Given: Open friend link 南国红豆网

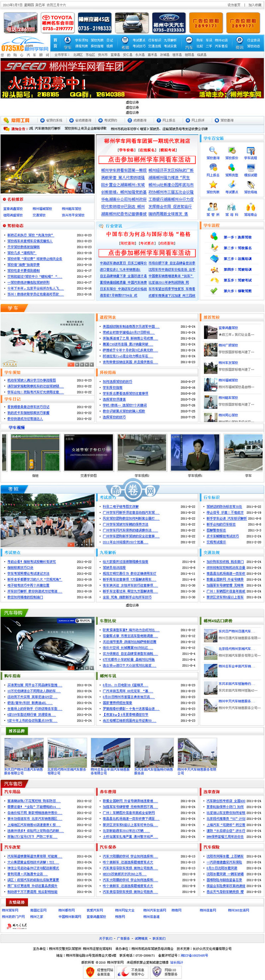Looking at the screenshot, I should coord(38,910).
